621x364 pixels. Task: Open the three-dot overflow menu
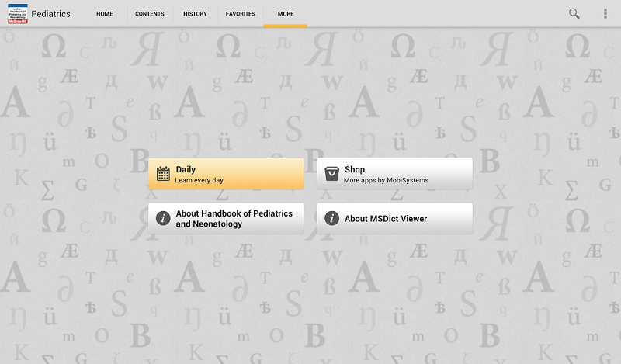[x=605, y=13]
